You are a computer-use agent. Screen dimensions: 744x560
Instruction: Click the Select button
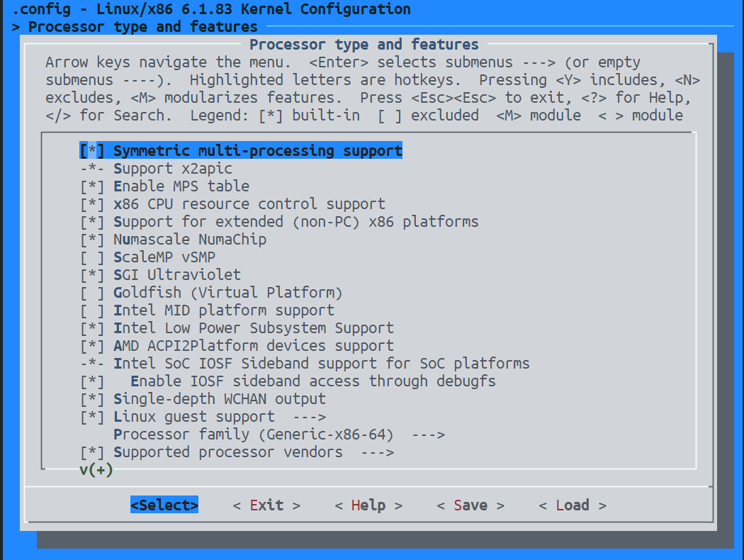click(x=164, y=505)
